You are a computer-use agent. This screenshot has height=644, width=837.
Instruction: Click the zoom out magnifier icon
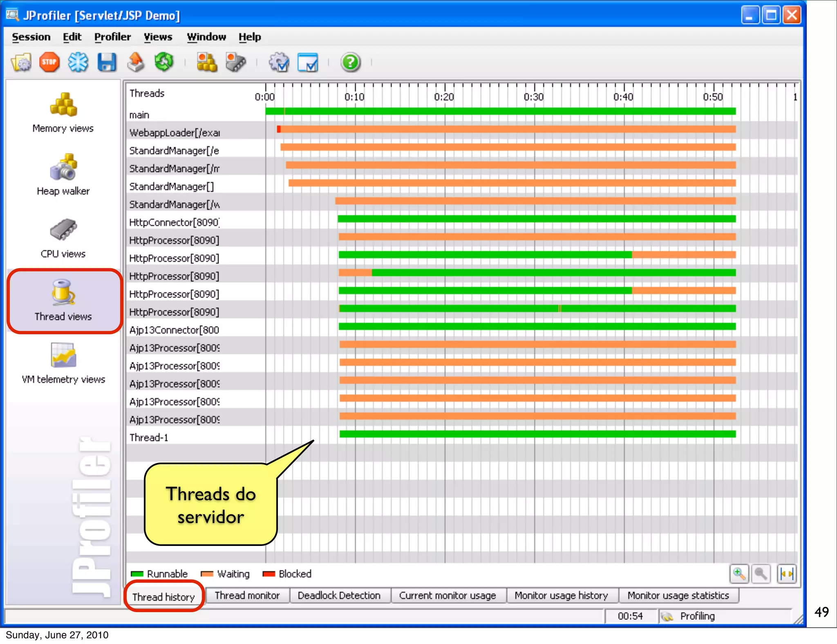[761, 574]
